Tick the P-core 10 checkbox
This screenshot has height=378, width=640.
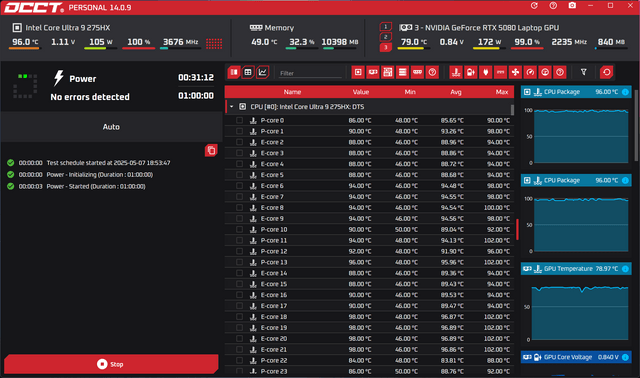[240, 229]
